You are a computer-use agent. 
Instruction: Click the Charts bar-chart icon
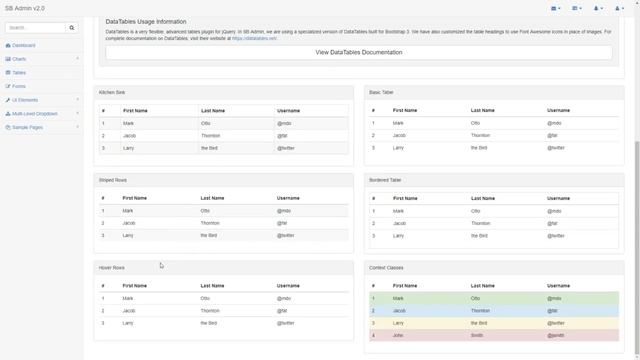(8, 59)
